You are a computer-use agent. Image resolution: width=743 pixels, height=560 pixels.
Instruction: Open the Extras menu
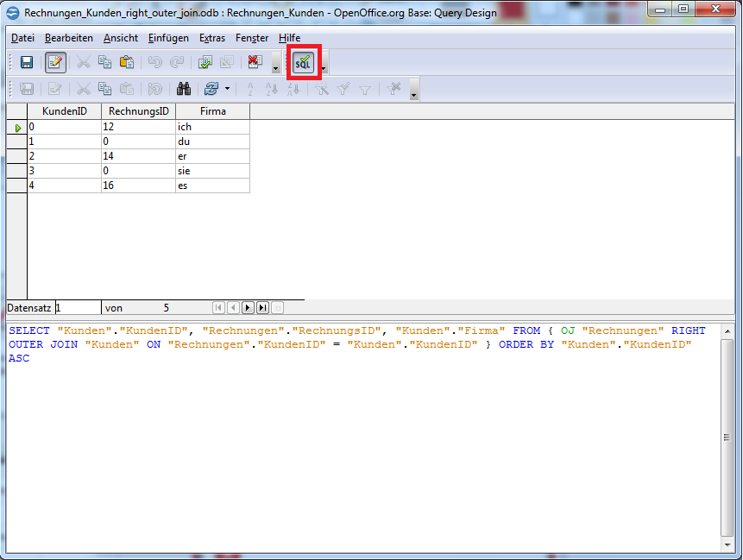pos(211,38)
